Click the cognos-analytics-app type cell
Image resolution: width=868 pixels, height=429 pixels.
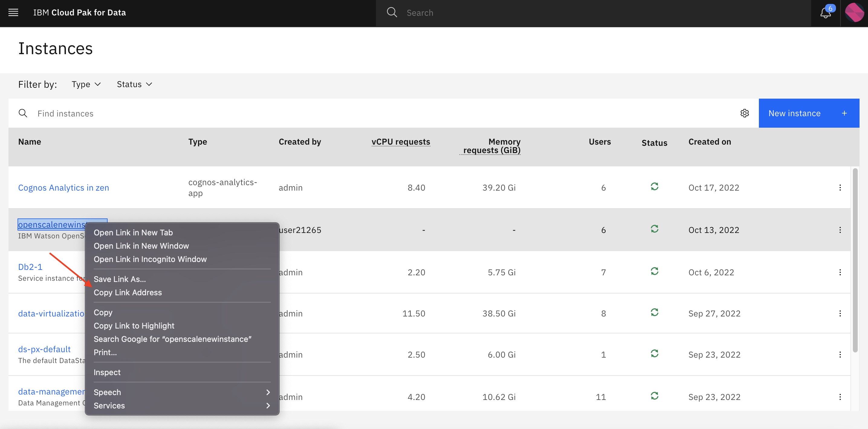pos(223,188)
